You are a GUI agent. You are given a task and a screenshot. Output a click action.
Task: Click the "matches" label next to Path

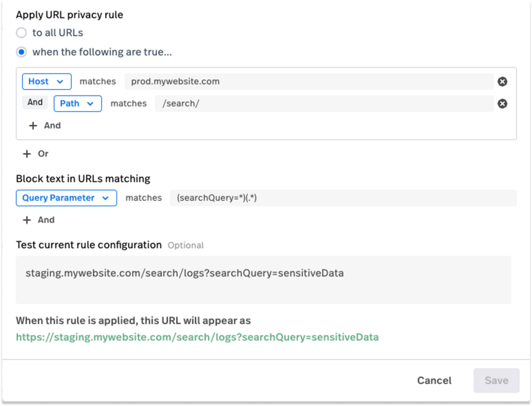click(128, 103)
